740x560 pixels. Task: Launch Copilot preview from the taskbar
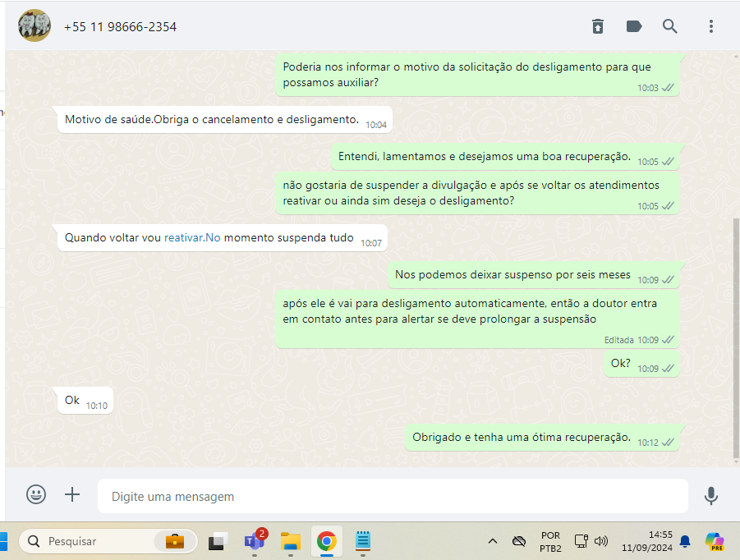point(715,541)
